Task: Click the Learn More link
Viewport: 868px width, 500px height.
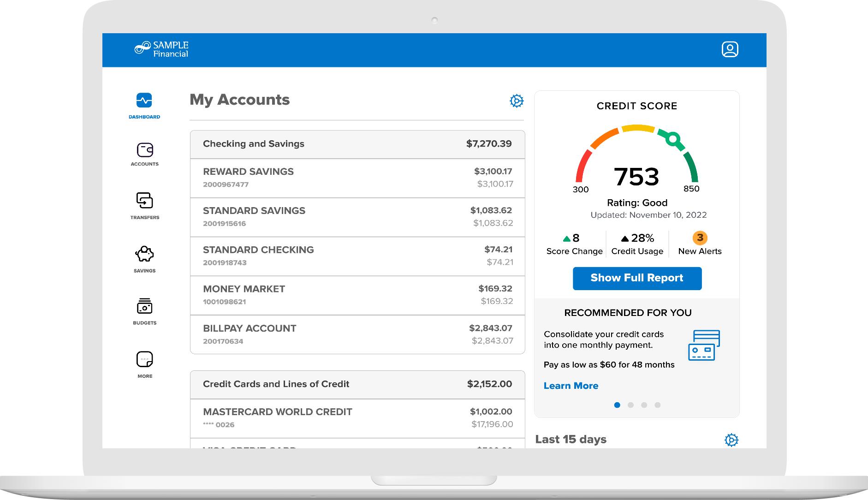Action: tap(571, 386)
